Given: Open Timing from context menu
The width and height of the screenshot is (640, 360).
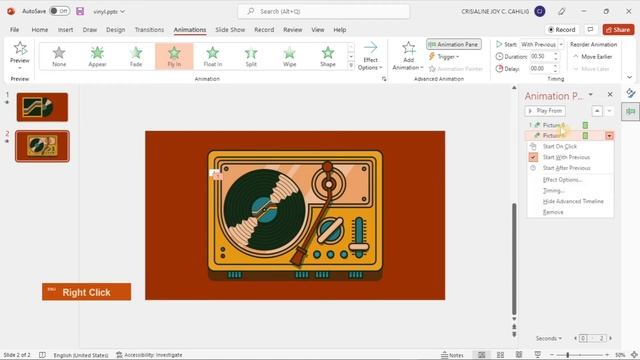Looking at the screenshot, I should click(x=553, y=191).
